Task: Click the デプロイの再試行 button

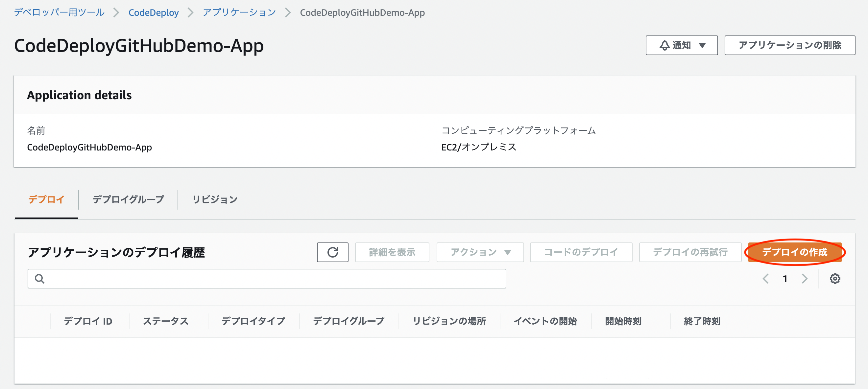Action: [x=690, y=252]
